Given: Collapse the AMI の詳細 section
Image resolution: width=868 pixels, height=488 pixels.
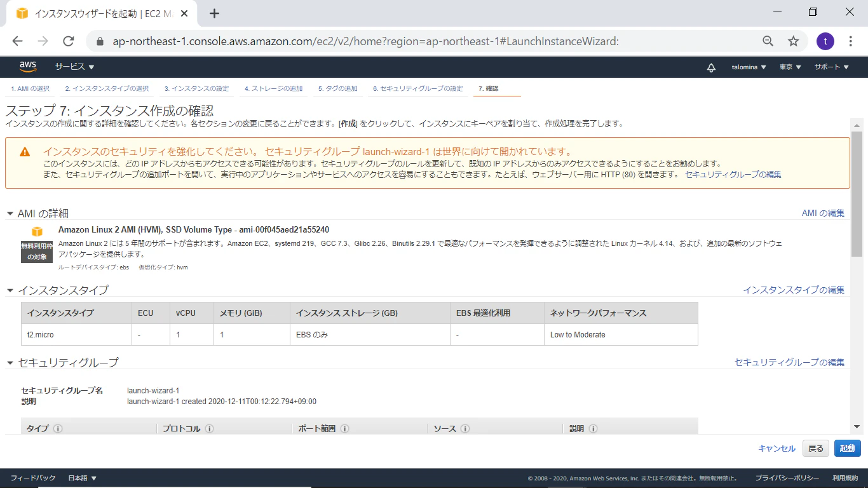Looking at the screenshot, I should [10, 213].
